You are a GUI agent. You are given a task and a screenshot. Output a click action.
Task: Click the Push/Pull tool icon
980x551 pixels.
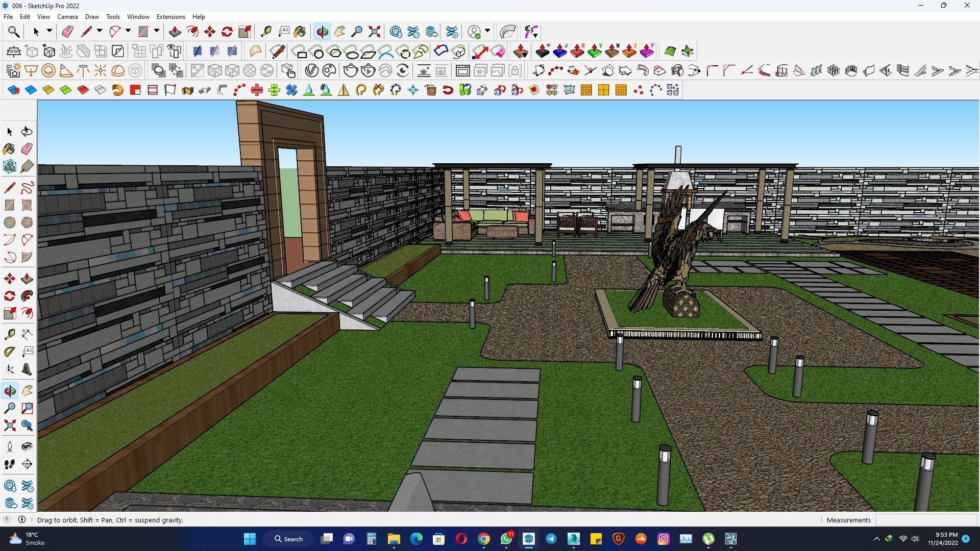coord(175,32)
